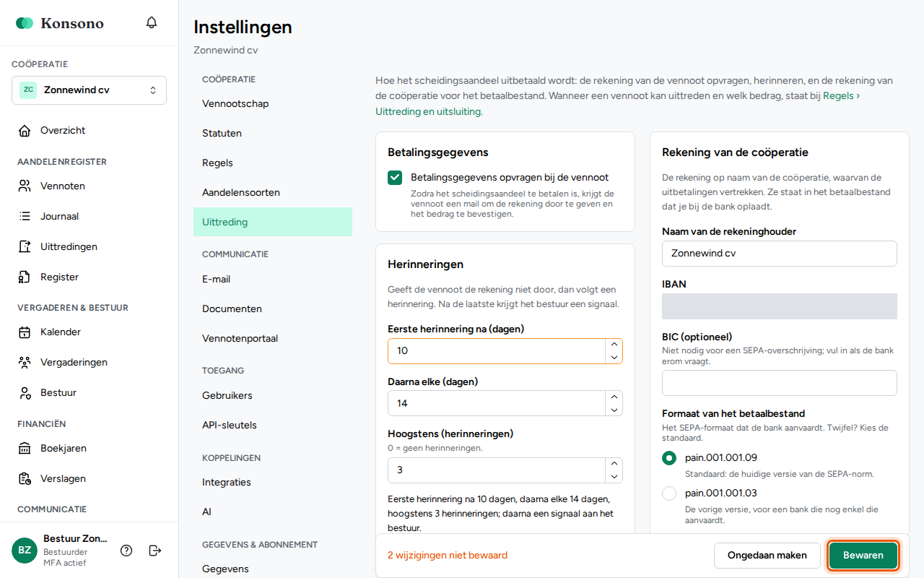The width and height of the screenshot is (924, 578).
Task: Decrease Eerste herinnering na days
Action: (614, 357)
